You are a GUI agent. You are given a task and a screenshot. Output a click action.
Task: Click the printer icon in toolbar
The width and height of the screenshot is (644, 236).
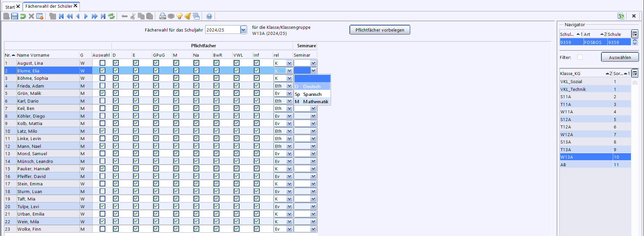click(163, 16)
